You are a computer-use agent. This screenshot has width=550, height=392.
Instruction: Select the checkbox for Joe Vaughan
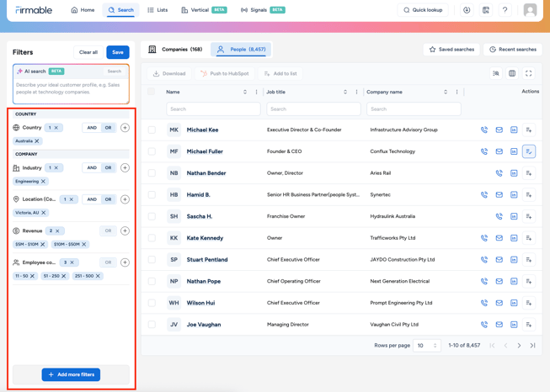(152, 325)
